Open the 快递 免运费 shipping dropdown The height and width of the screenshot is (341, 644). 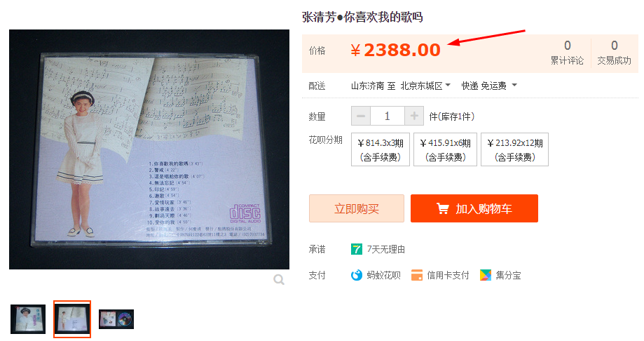pos(488,86)
